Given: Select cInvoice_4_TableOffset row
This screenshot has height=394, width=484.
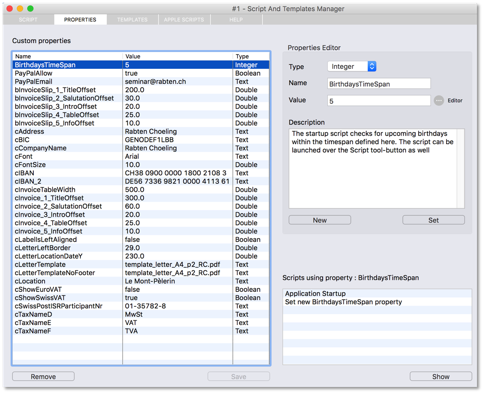Looking at the screenshot, I should [x=141, y=223].
